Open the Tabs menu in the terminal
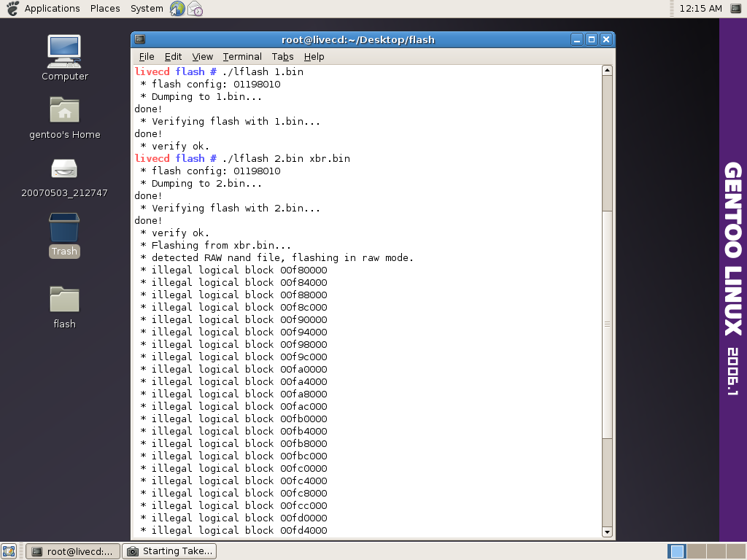 (x=282, y=57)
